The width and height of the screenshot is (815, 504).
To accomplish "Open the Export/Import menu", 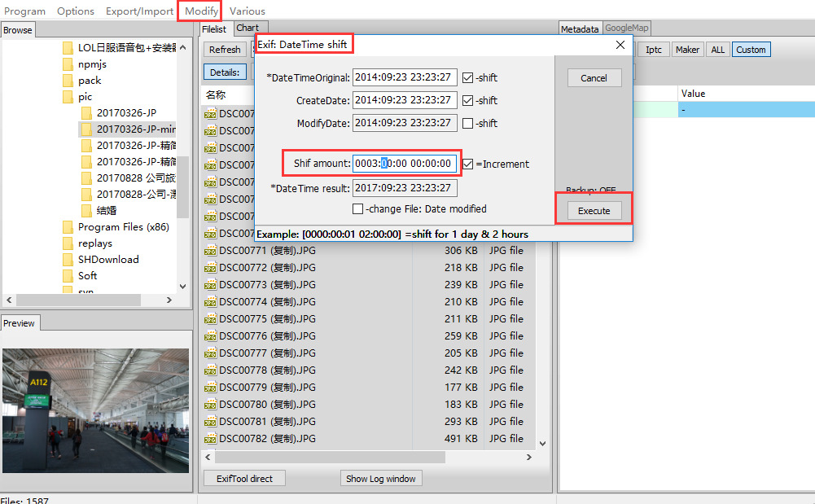I will tap(139, 11).
